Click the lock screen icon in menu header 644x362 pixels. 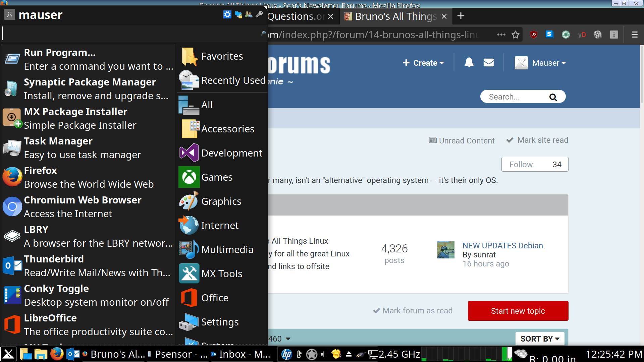[238, 14]
